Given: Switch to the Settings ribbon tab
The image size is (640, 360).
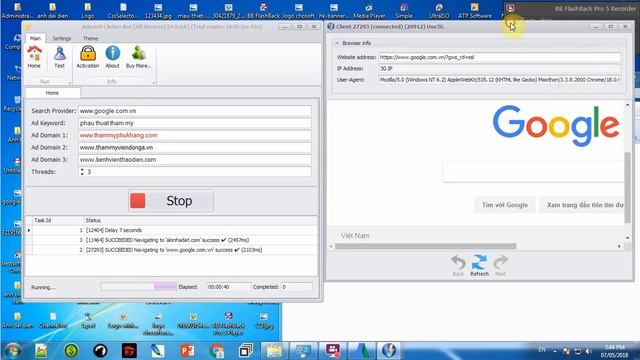Looking at the screenshot, I should pos(62,38).
